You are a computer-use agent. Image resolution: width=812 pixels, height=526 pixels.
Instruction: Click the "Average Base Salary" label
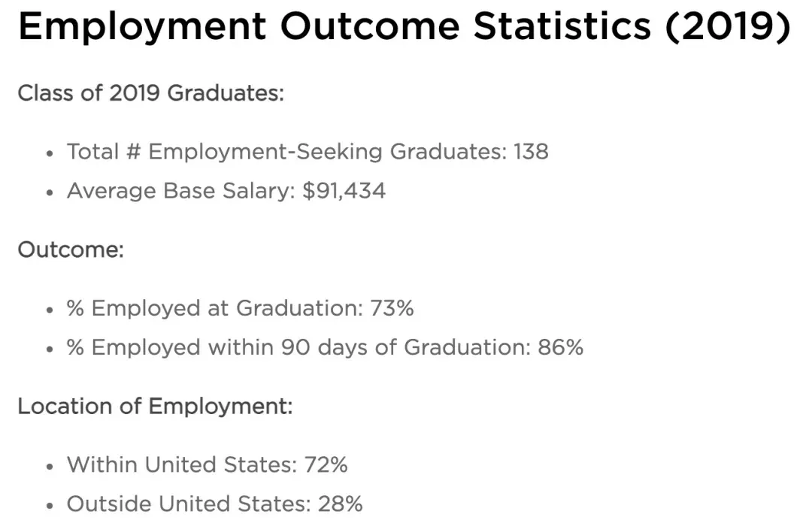pyautogui.click(x=180, y=191)
